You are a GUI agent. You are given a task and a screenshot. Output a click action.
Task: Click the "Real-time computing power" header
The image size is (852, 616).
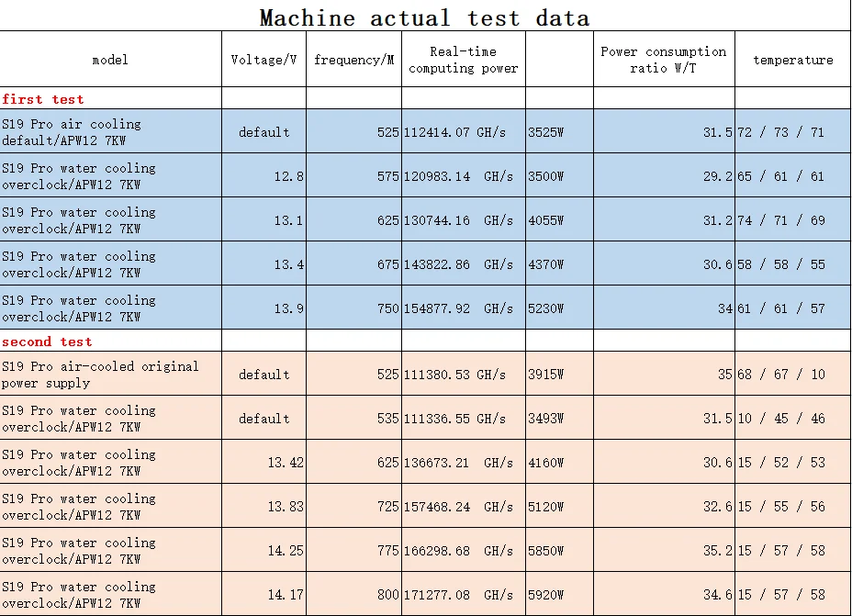click(x=463, y=60)
